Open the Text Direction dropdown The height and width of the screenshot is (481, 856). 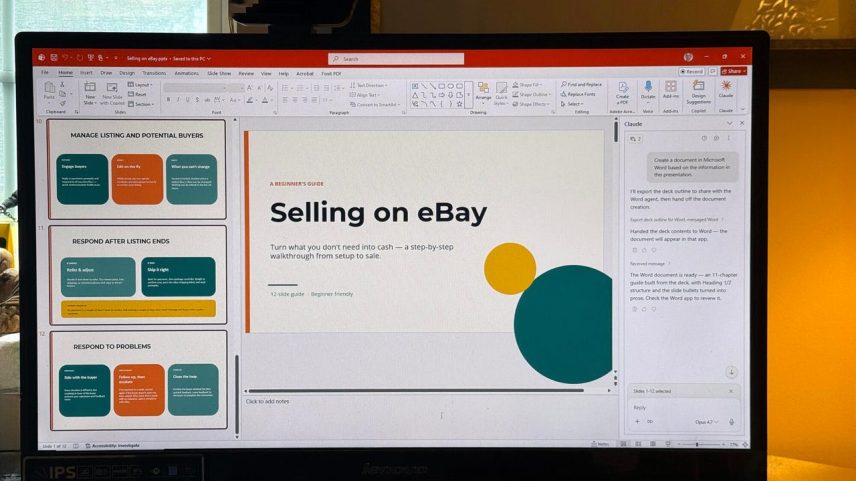[368, 85]
